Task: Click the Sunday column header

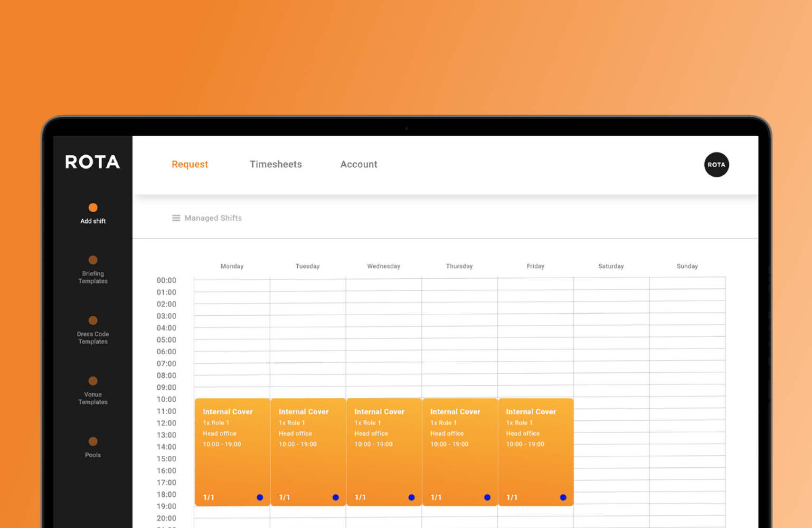Action: coord(687,266)
